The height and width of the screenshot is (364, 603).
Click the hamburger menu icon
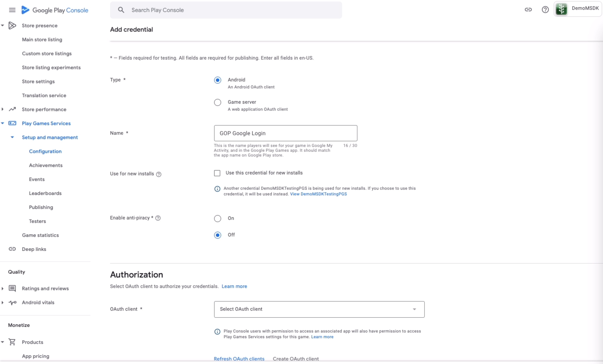point(12,10)
